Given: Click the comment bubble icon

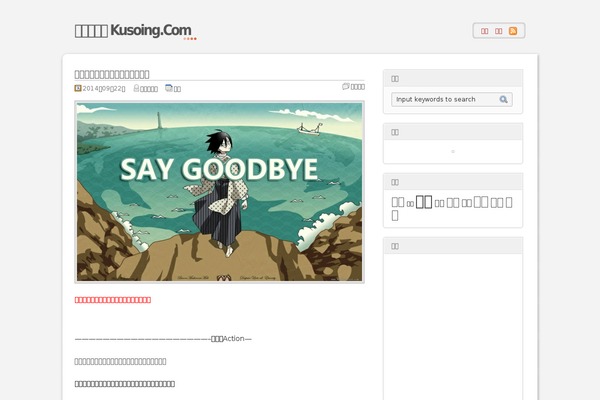Looking at the screenshot, I should 346,87.
